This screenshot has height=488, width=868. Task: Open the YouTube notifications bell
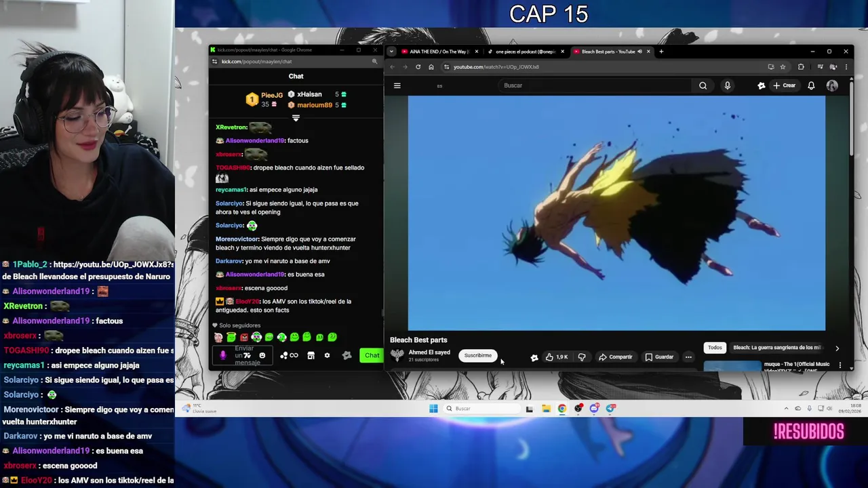pos(811,85)
